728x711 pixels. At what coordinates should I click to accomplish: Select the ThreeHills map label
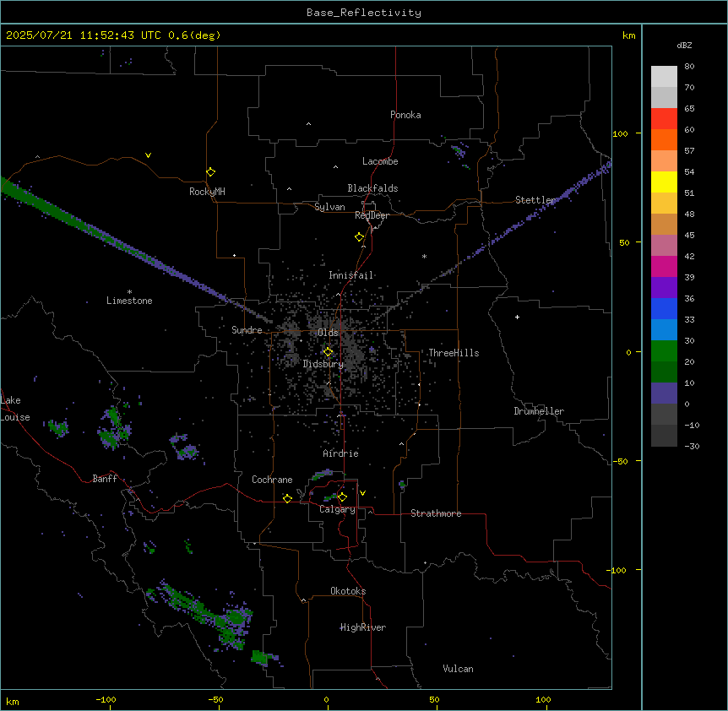[x=454, y=353]
